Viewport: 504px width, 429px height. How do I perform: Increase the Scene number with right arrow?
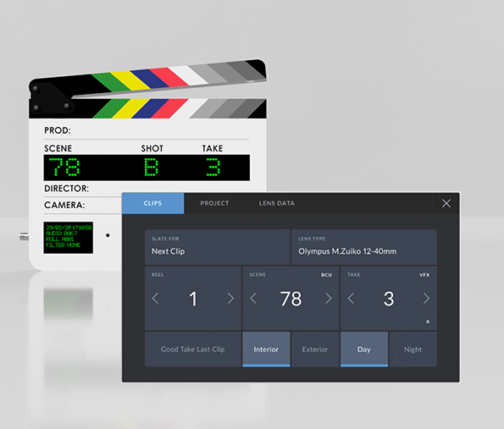tap(328, 299)
